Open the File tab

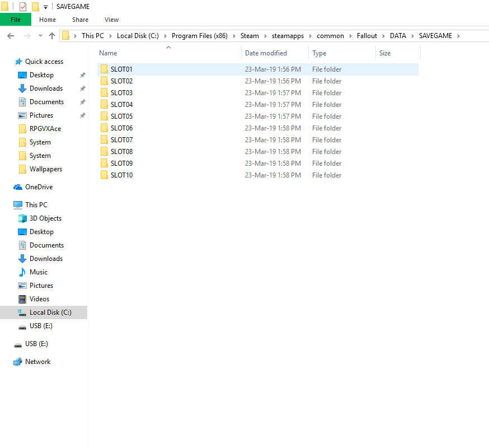click(x=16, y=20)
